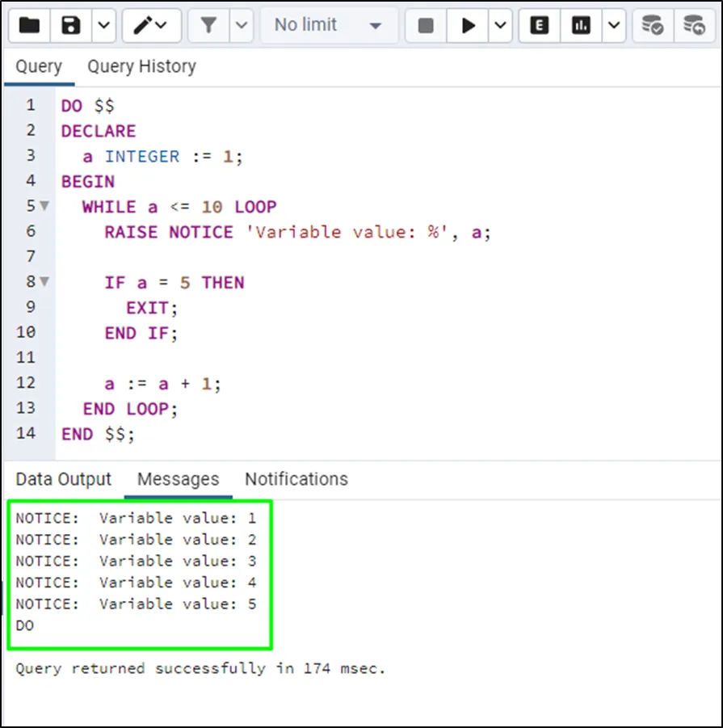Switch to the Query History tab
The image size is (723, 728).
point(141,66)
